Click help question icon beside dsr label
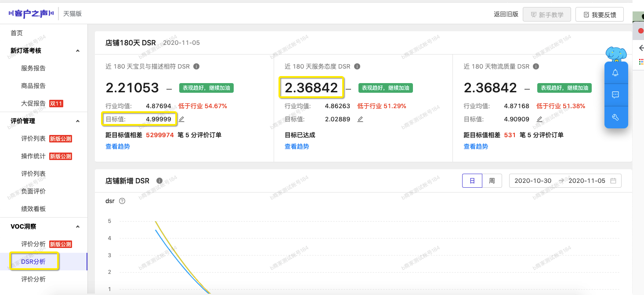644x295 pixels. click(122, 201)
